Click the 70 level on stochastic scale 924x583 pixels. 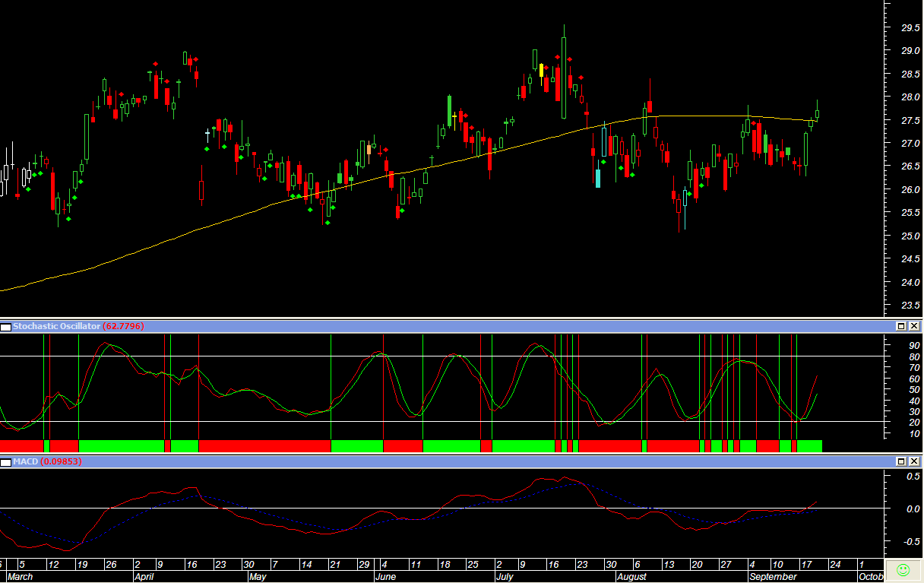[x=914, y=367]
